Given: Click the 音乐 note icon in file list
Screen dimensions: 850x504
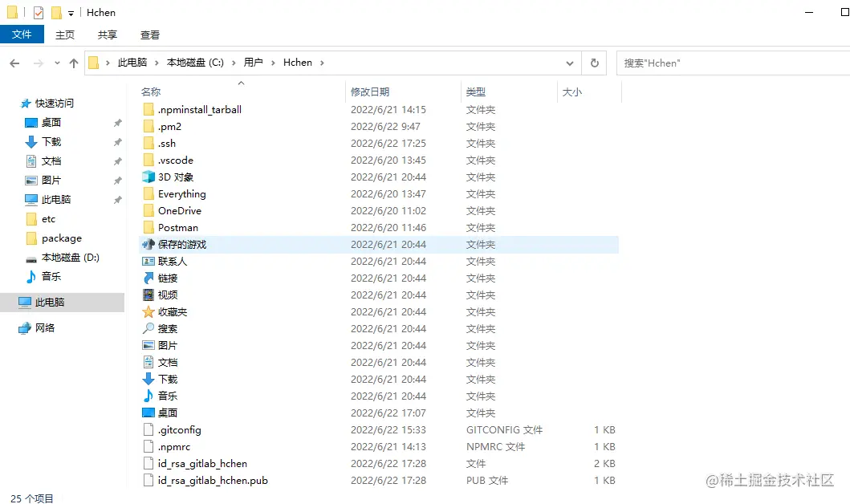Looking at the screenshot, I should click(148, 396).
